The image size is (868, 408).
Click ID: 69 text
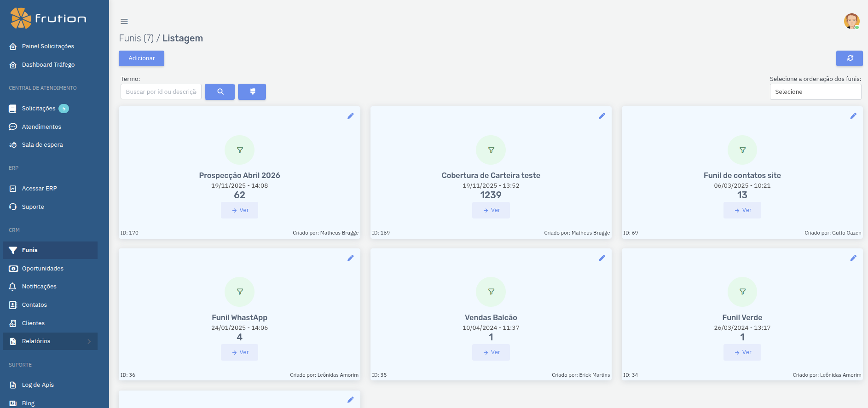point(631,233)
